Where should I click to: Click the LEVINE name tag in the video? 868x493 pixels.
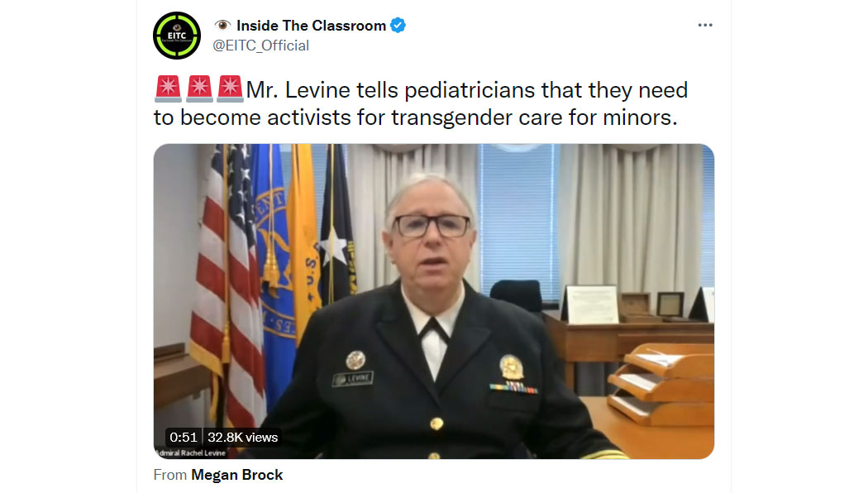353,379
